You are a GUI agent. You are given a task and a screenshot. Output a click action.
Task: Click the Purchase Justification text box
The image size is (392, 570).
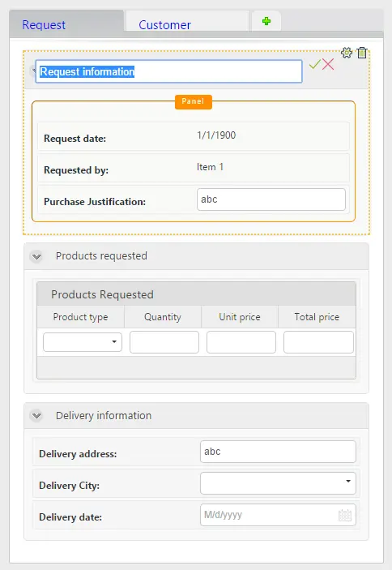(x=271, y=199)
